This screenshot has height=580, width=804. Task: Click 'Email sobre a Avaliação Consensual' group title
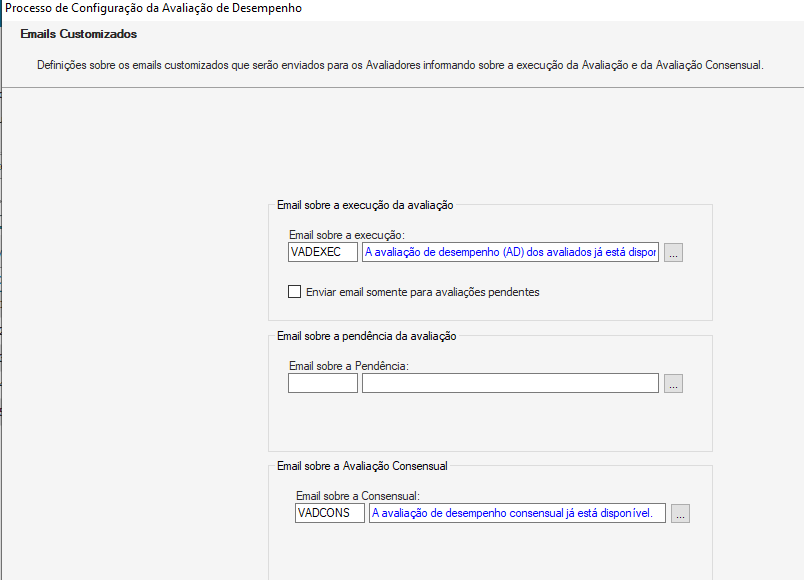coord(362,466)
